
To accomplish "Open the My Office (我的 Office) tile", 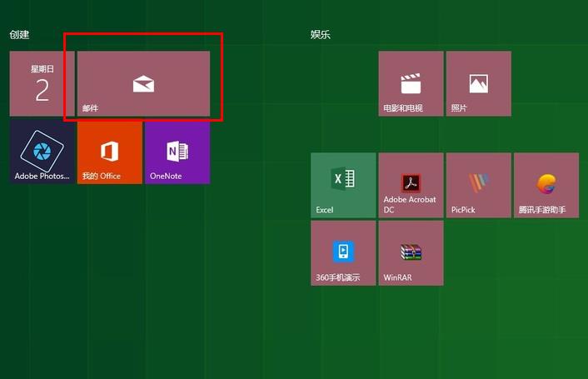I will click(110, 152).
